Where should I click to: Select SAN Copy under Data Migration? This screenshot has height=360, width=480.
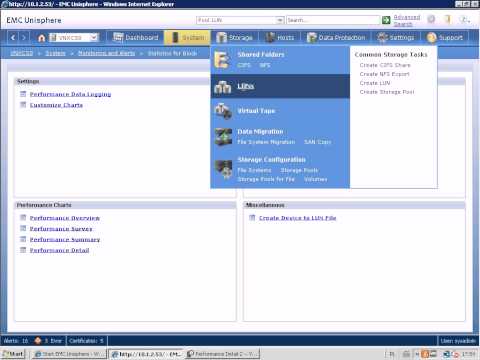pos(317,142)
